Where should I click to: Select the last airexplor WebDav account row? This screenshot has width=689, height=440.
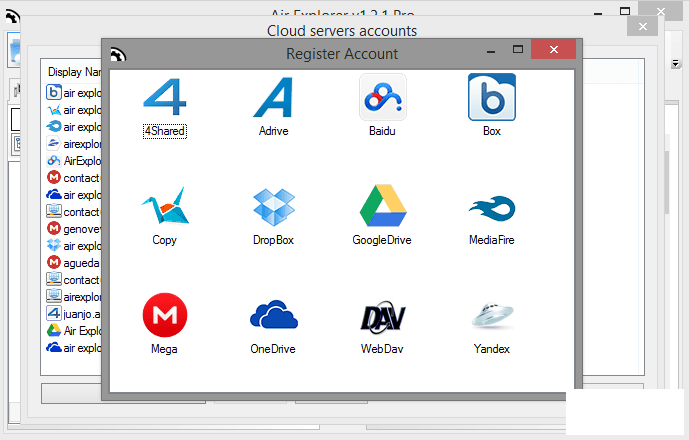73,297
